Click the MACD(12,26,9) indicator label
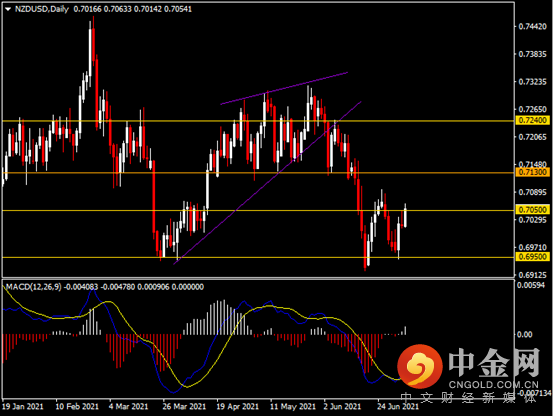554x416 pixels. 34,287
